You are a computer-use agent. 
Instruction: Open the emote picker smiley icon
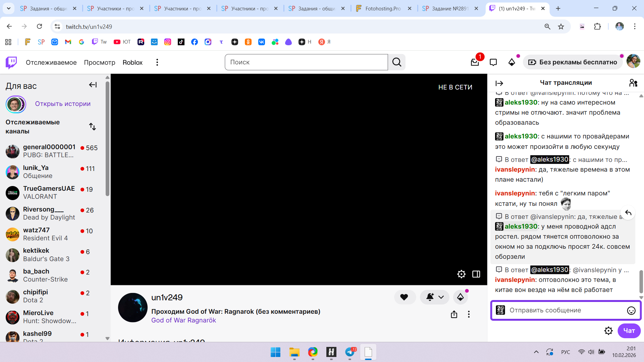[x=631, y=311]
